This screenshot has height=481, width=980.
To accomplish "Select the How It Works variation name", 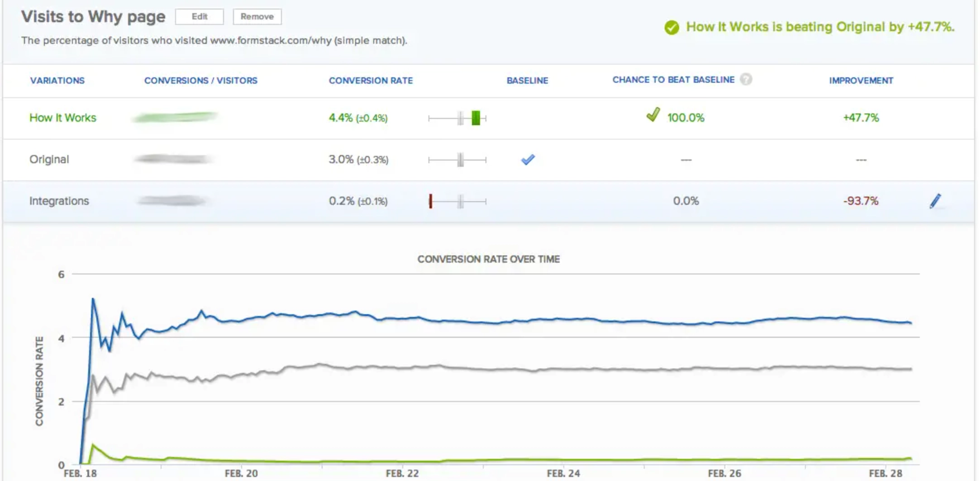I will [x=63, y=118].
